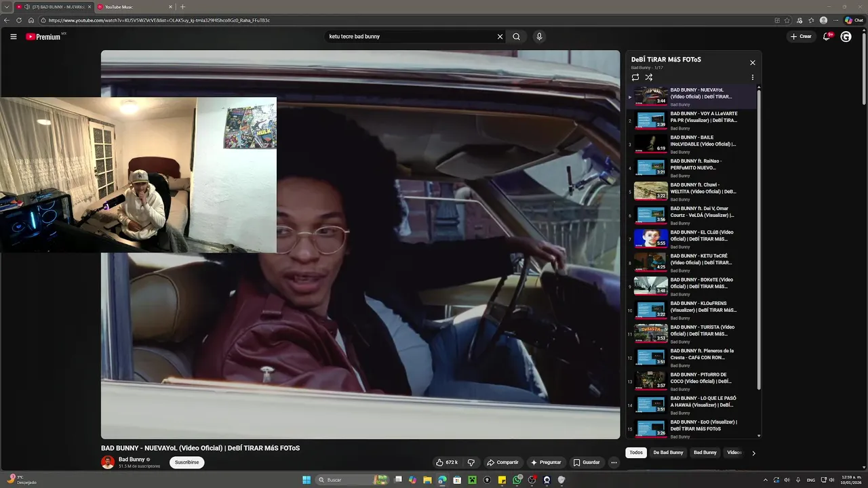Open the browser Chat assistant button
868x488 pixels.
click(x=854, y=20)
